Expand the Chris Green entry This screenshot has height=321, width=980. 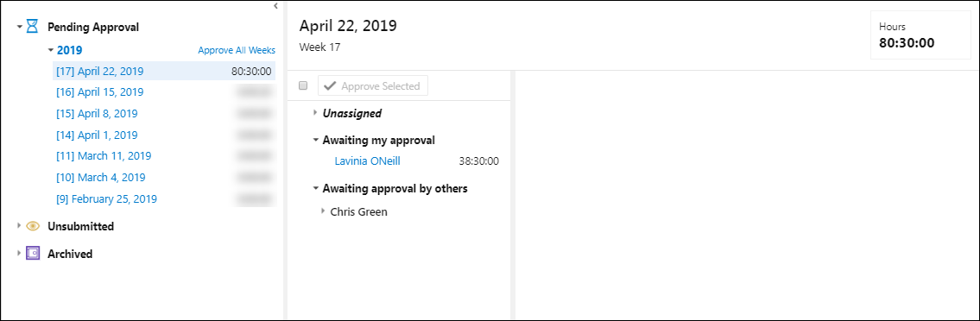[x=323, y=211]
